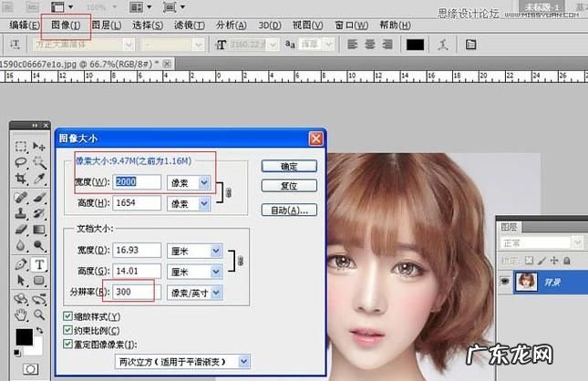588x381 pixels.
Task: Click the 分辨率 input field showing 300
Action: (137, 292)
